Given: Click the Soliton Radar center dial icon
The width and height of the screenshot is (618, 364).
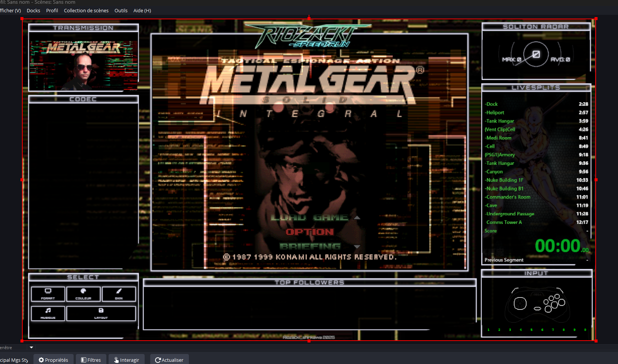Looking at the screenshot, I should click(x=536, y=55).
